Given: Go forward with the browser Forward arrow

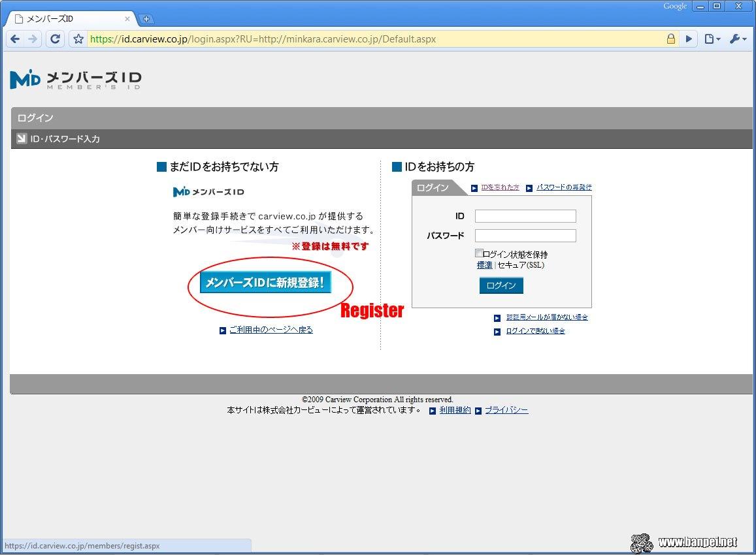Looking at the screenshot, I should pos(33,39).
